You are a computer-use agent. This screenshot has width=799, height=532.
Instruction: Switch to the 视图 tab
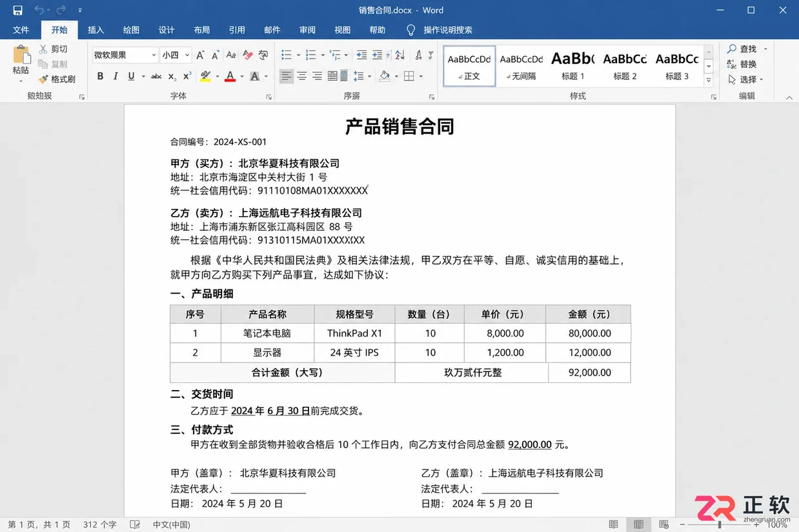click(x=342, y=30)
